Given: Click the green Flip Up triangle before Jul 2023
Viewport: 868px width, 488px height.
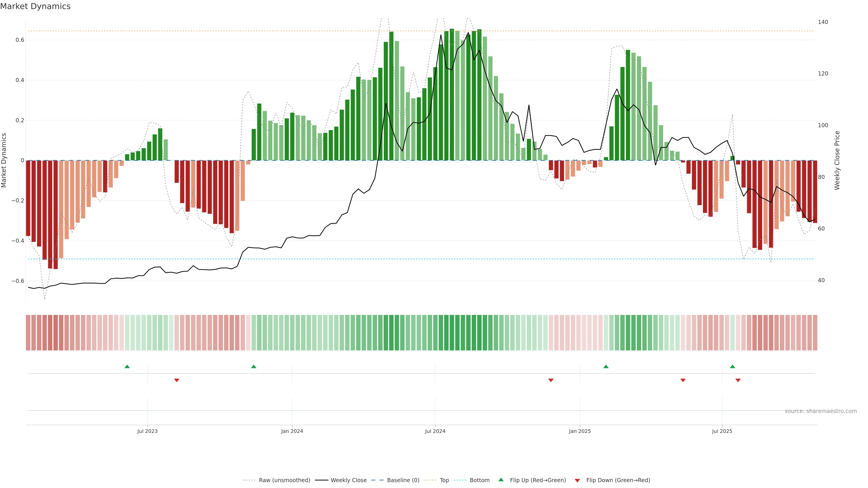Looking at the screenshot, I should [x=127, y=366].
